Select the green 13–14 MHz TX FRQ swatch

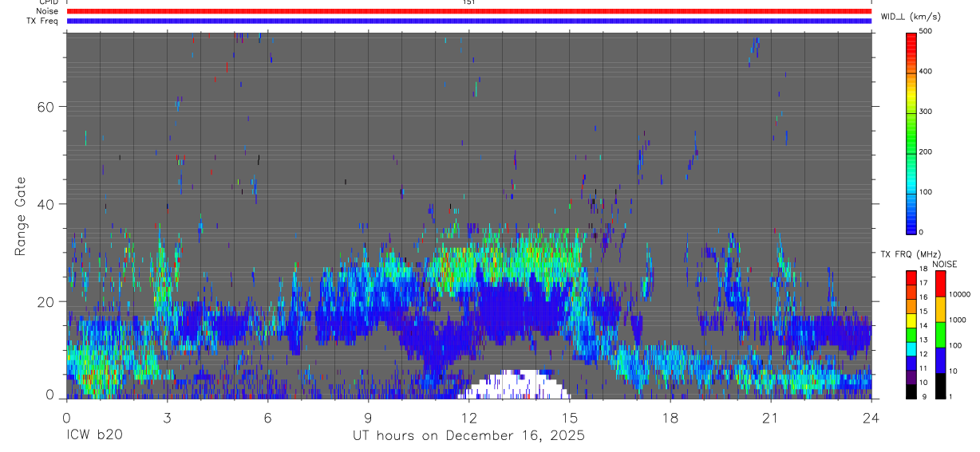click(x=911, y=334)
